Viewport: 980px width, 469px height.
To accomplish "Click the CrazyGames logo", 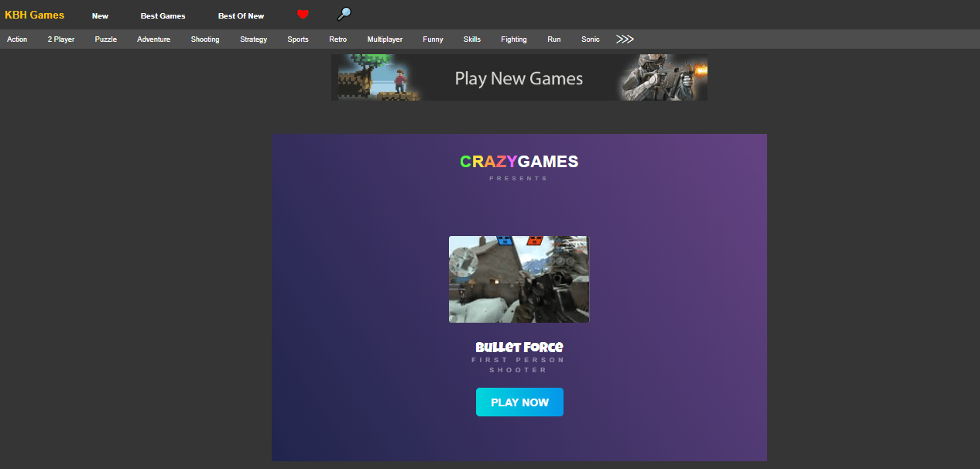I will point(519,162).
